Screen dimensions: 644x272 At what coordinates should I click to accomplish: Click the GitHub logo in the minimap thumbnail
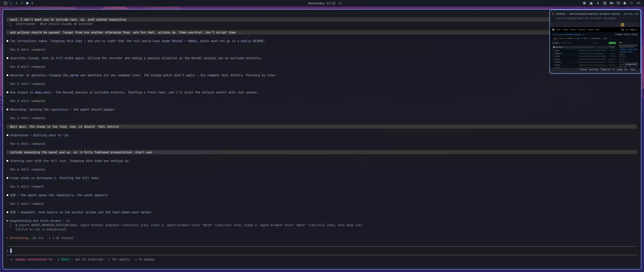pyautogui.click(x=553, y=30)
